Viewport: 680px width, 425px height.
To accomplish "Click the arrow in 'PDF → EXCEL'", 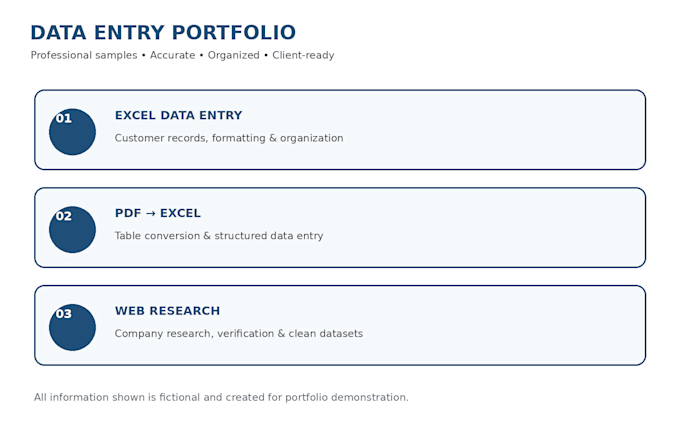I will (150, 213).
